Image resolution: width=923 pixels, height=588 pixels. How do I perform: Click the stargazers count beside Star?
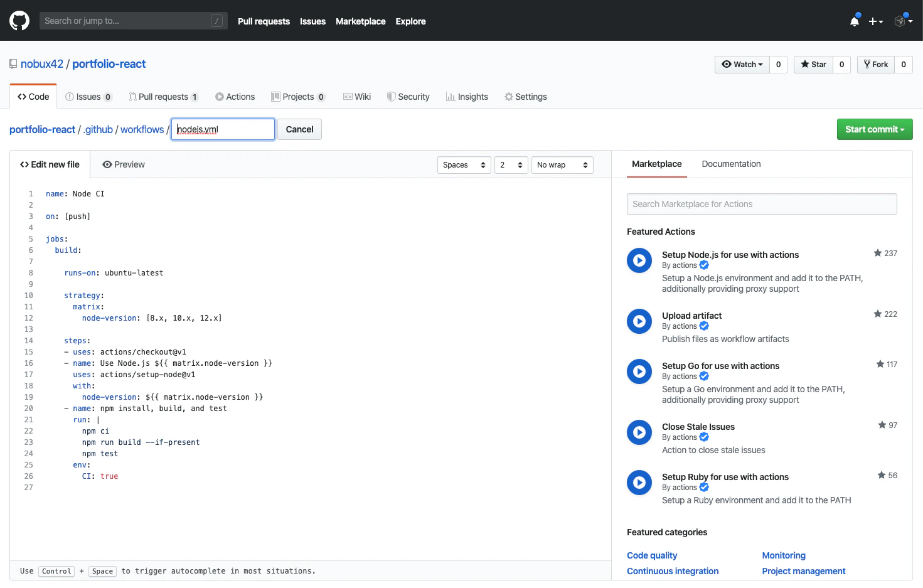841,65
